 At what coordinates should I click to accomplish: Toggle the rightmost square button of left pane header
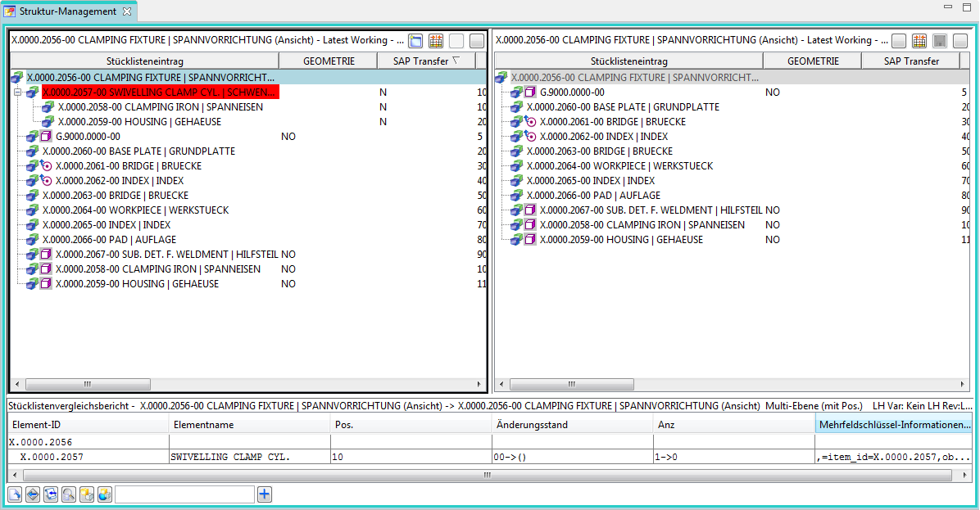477,41
